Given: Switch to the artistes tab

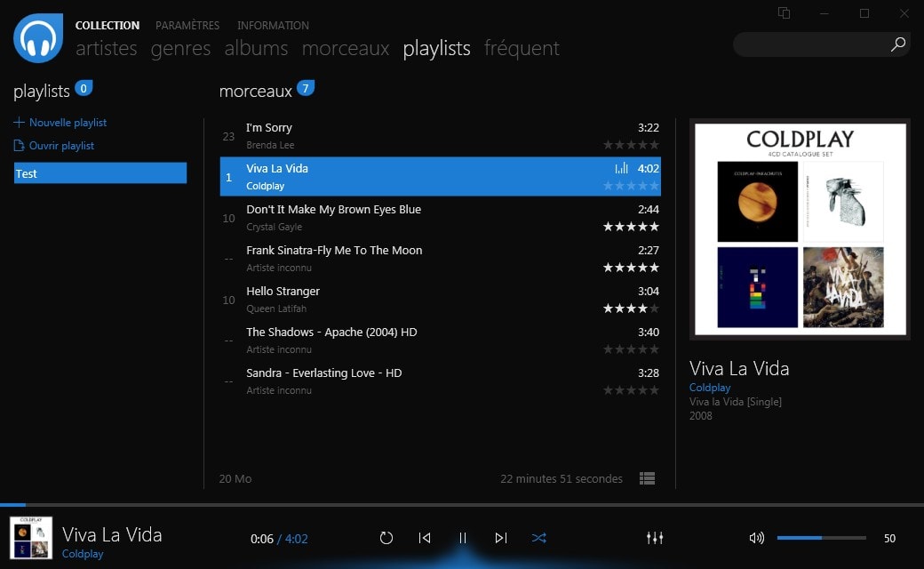Looking at the screenshot, I should [106, 48].
